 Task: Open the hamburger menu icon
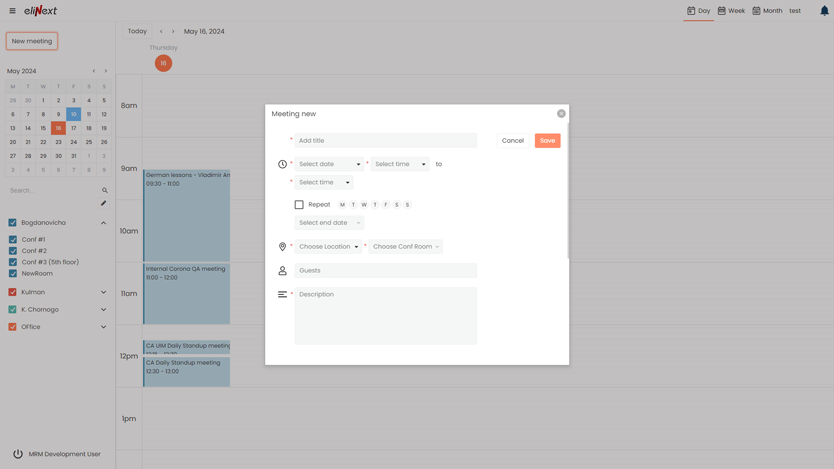(x=12, y=11)
